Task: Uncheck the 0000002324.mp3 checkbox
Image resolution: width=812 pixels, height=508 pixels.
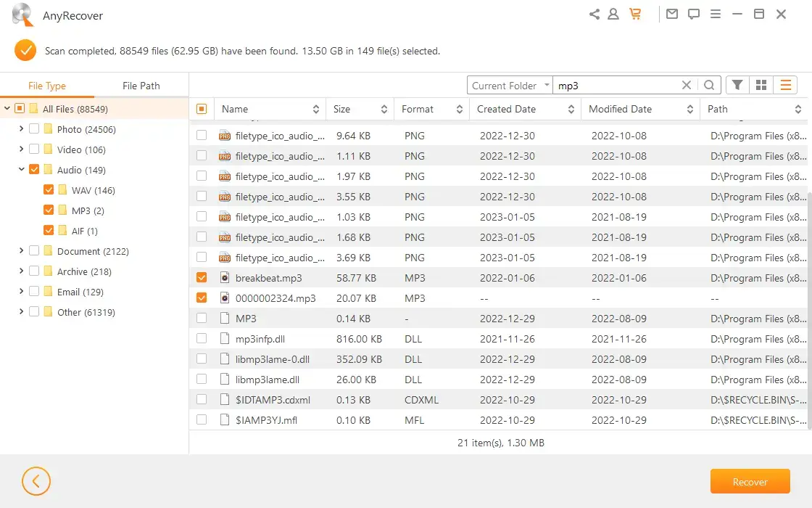Action: pyautogui.click(x=202, y=298)
